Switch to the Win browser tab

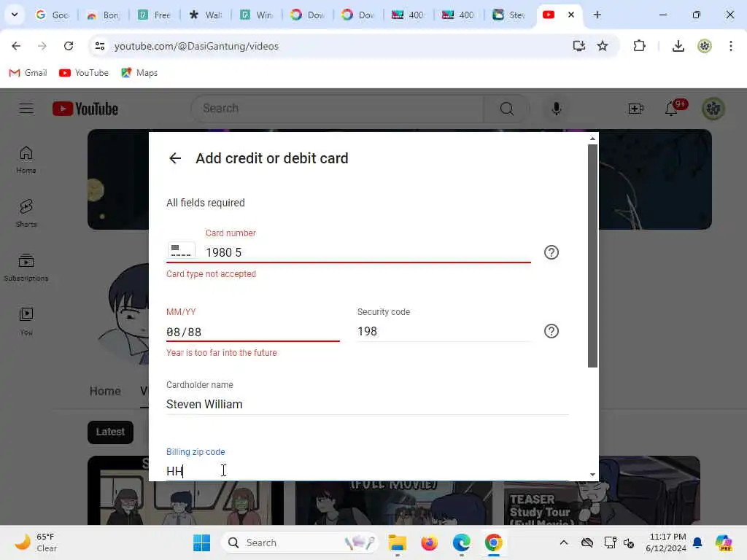point(256,15)
